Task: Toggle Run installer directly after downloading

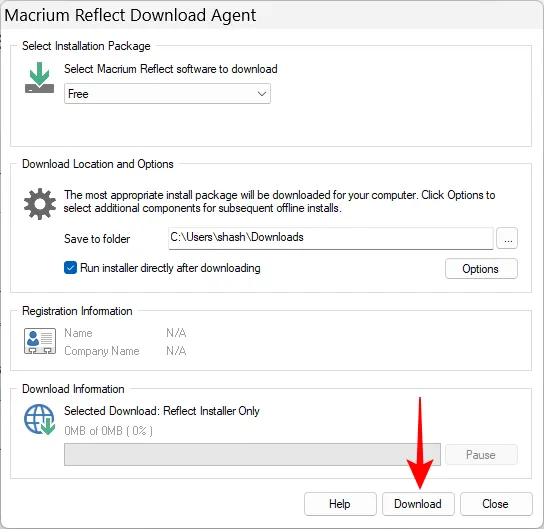Action: [70, 268]
